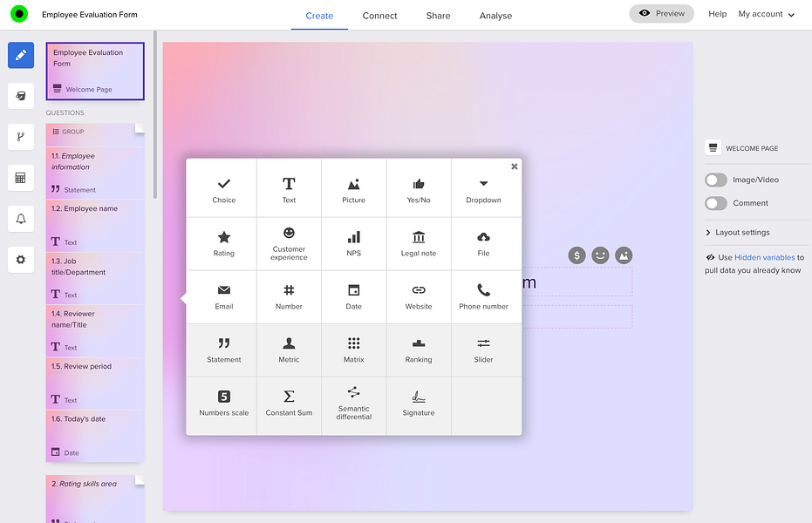This screenshot has width=812, height=523.
Task: Toggle the Image/Video switch
Action: coord(716,180)
